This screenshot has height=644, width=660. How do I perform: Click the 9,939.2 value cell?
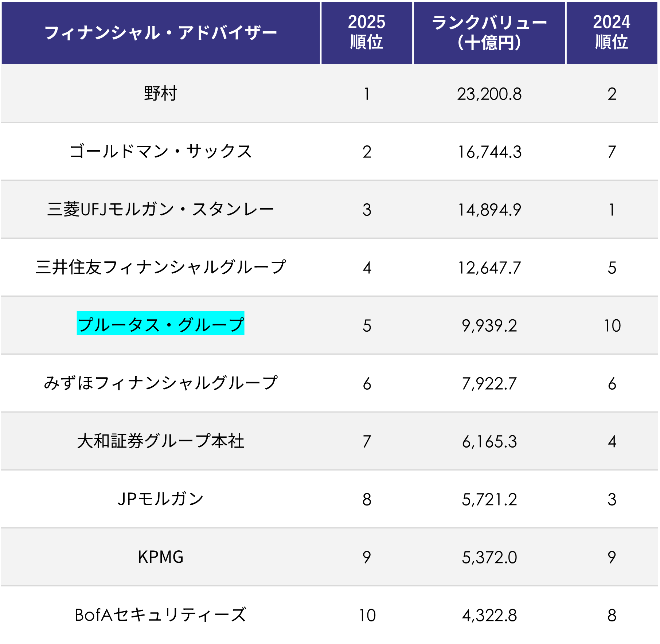[489, 326]
